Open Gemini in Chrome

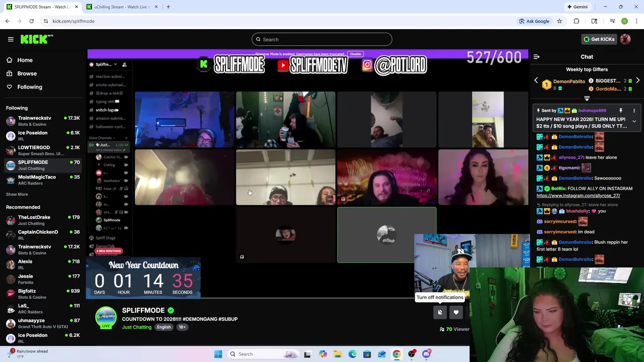tap(577, 7)
